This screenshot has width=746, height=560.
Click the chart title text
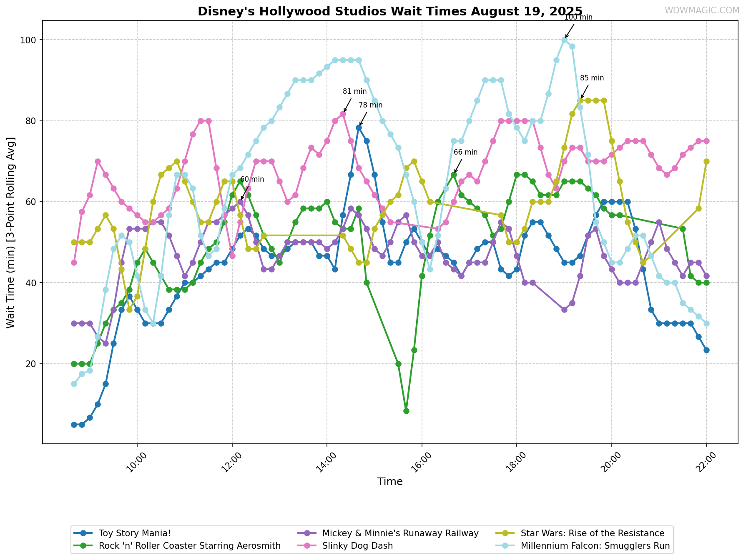point(390,11)
